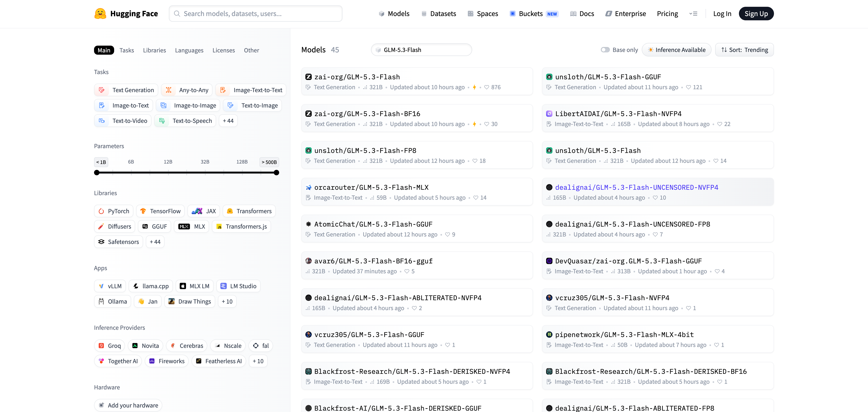Switch to the Licenses filter tab

(x=223, y=50)
